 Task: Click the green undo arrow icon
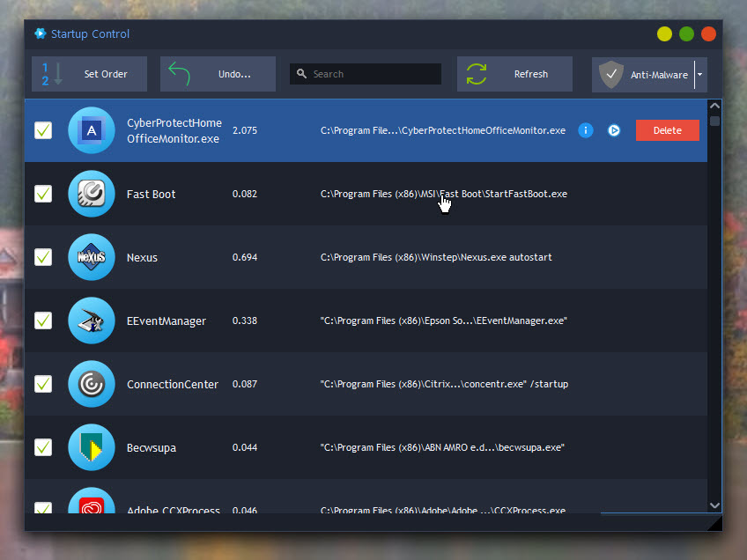[179, 73]
